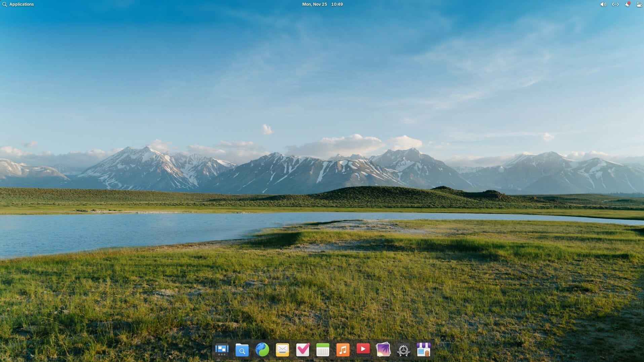
Task: Click the Applications label text
Action: click(22, 4)
